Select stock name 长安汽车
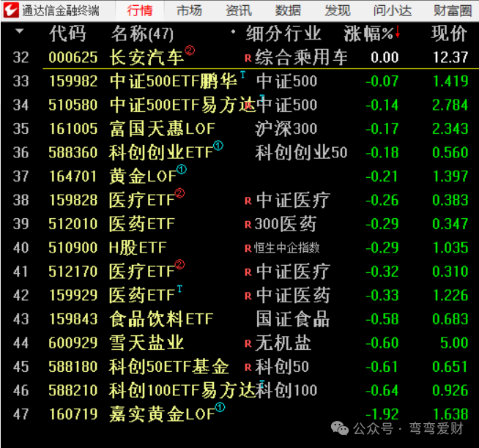 tap(146, 57)
